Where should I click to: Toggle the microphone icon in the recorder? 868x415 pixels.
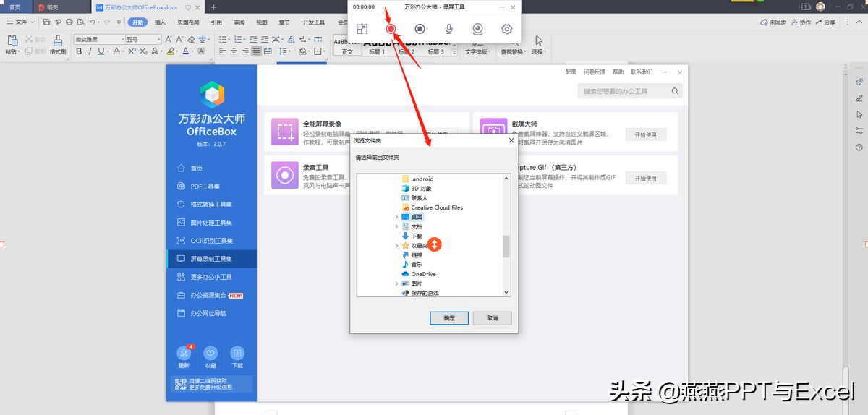coord(449,29)
